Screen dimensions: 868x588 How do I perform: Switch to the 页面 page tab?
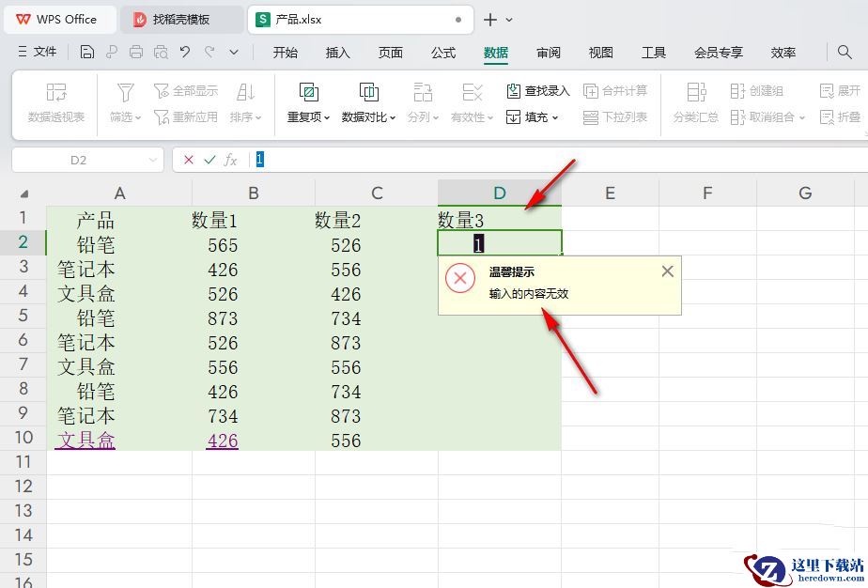point(390,52)
